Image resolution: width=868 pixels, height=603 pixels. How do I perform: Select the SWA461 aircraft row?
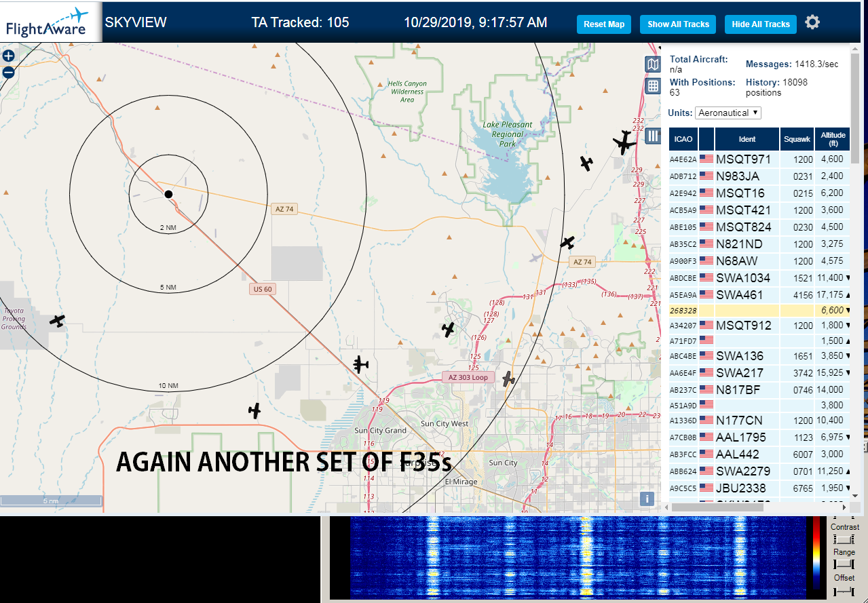759,294
